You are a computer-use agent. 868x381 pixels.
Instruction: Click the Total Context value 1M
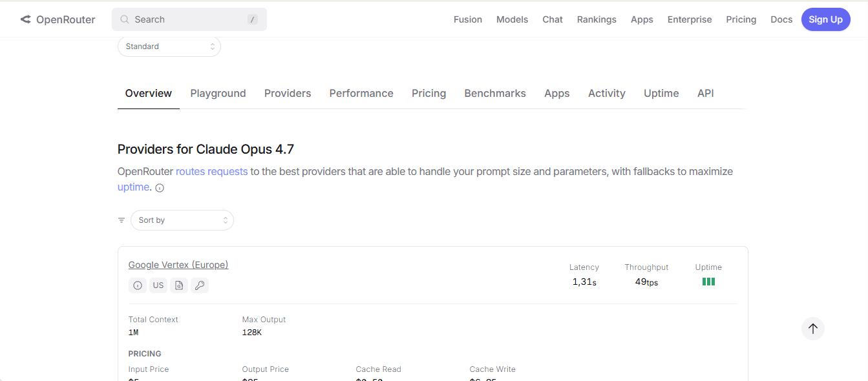click(x=133, y=333)
